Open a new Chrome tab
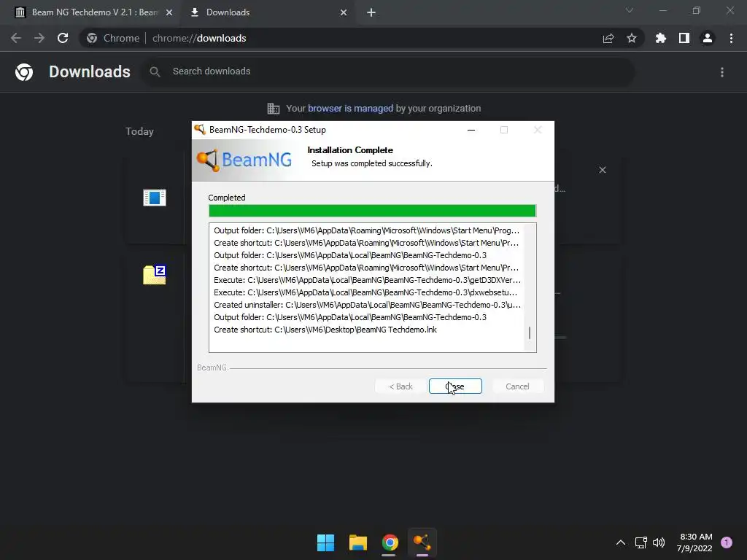The image size is (747, 560). click(371, 12)
